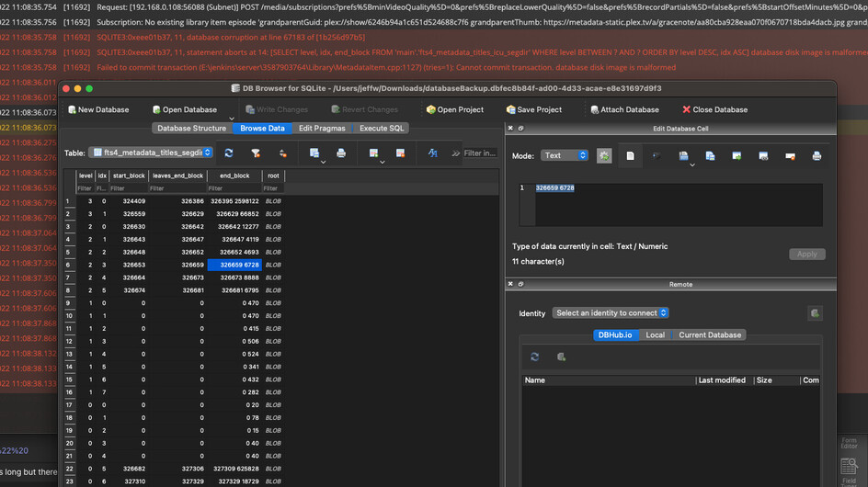This screenshot has width=868, height=487.
Task: Open the Table selector fts4_metadata_titles_segdir
Action: tap(151, 153)
